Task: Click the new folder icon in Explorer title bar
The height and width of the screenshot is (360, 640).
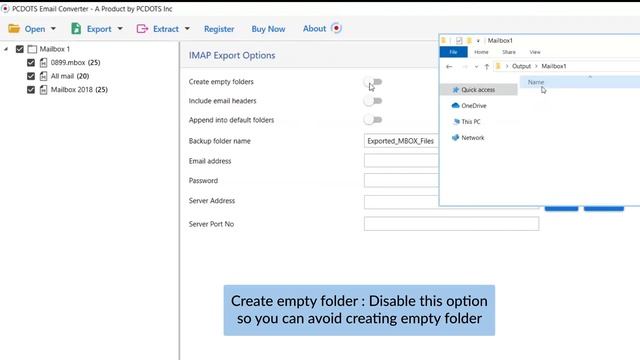Action: click(x=469, y=40)
